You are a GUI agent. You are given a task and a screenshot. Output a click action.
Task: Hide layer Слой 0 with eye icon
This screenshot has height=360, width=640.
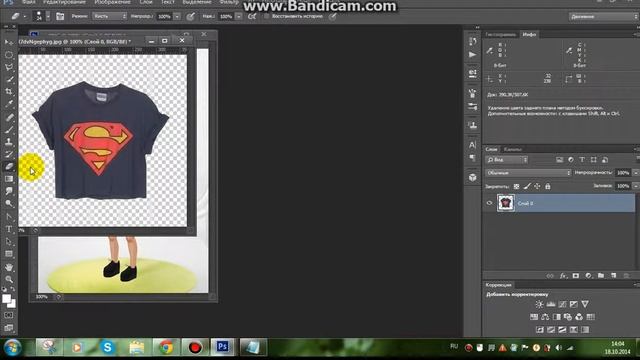tap(489, 203)
